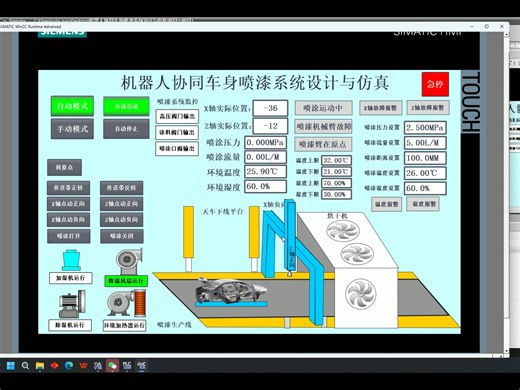Click the top dryer fan
520x390 pixels.
point(343,231)
